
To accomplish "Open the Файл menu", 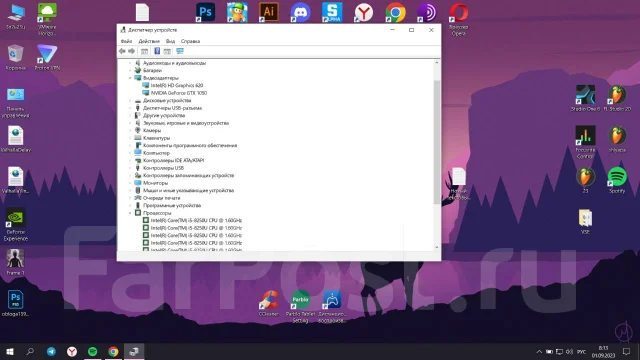I will pyautogui.click(x=127, y=41).
